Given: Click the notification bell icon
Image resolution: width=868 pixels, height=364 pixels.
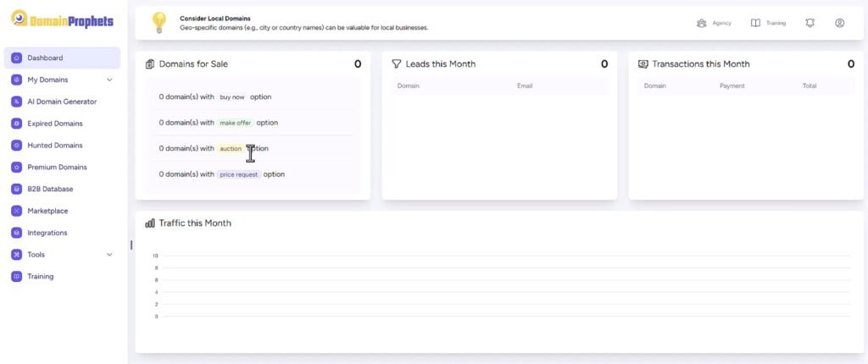Looking at the screenshot, I should tap(810, 23).
